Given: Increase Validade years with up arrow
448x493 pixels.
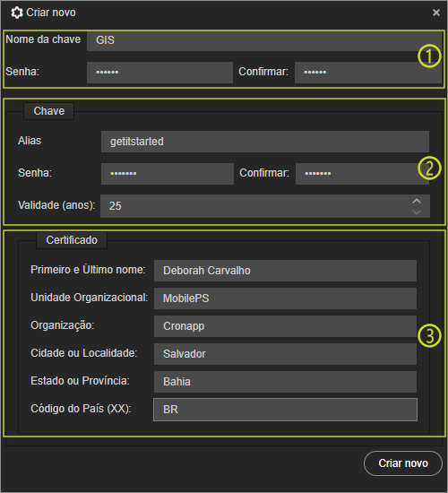Looking at the screenshot, I should (x=417, y=201).
